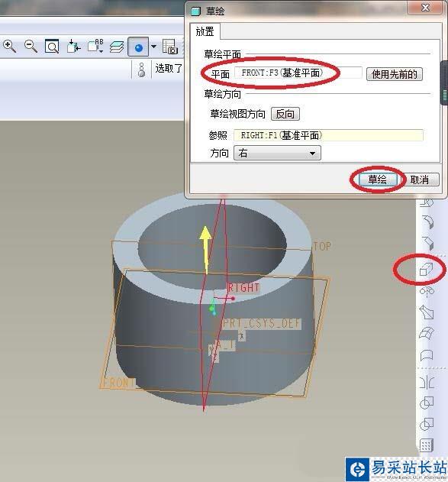Refit the model to the screen
The image size is (448, 482).
coord(52,47)
